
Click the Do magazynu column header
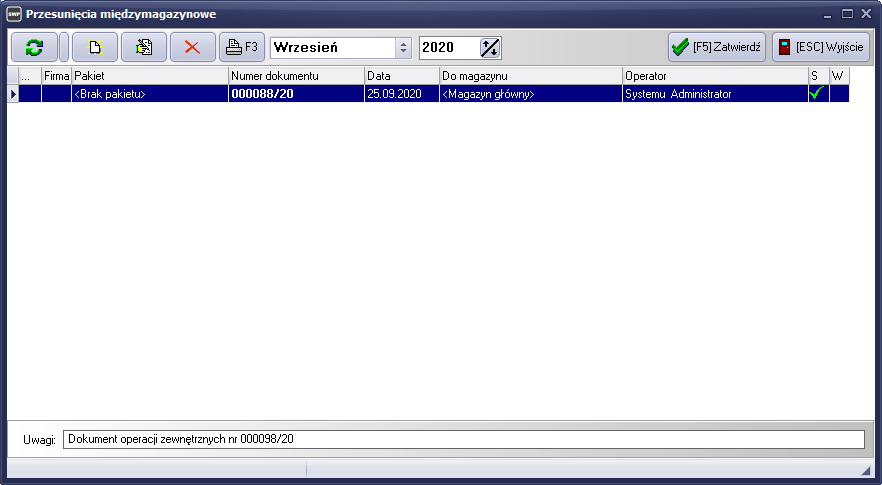pos(529,76)
